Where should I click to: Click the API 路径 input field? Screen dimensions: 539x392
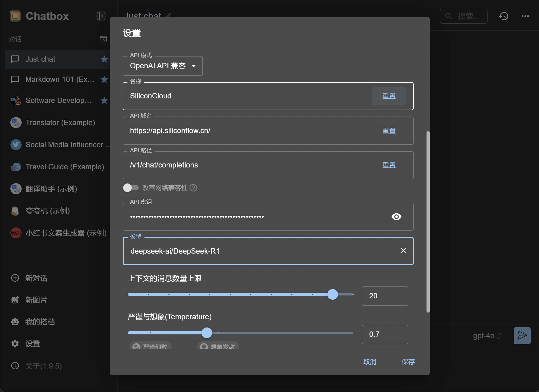(x=251, y=165)
